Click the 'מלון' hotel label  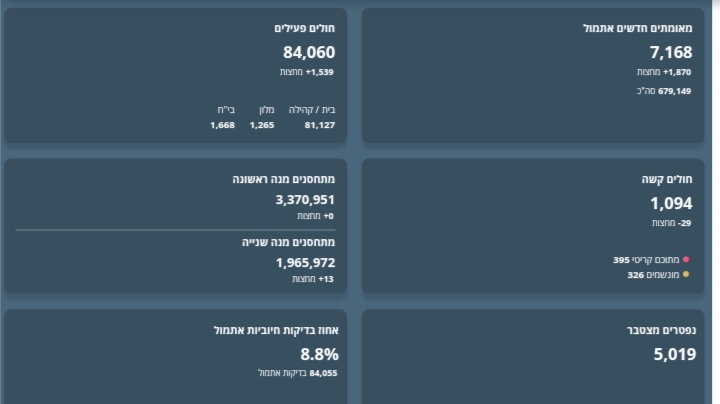click(x=262, y=108)
